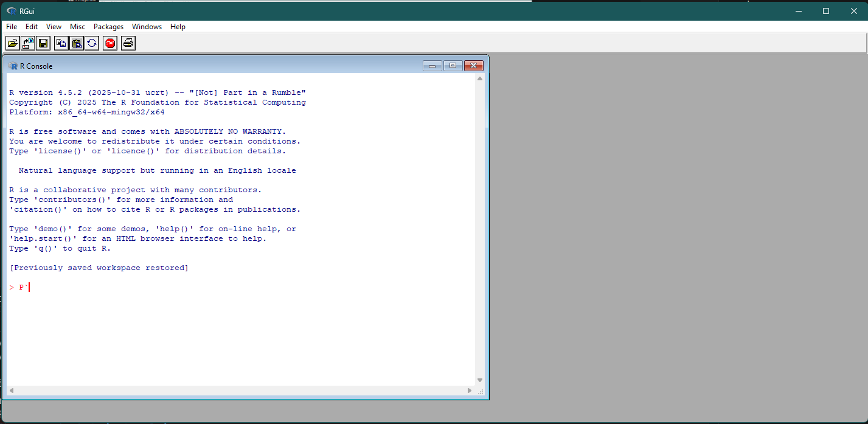The image size is (868, 424).
Task: Click the console prompt to enter a command
Action: pos(27,287)
